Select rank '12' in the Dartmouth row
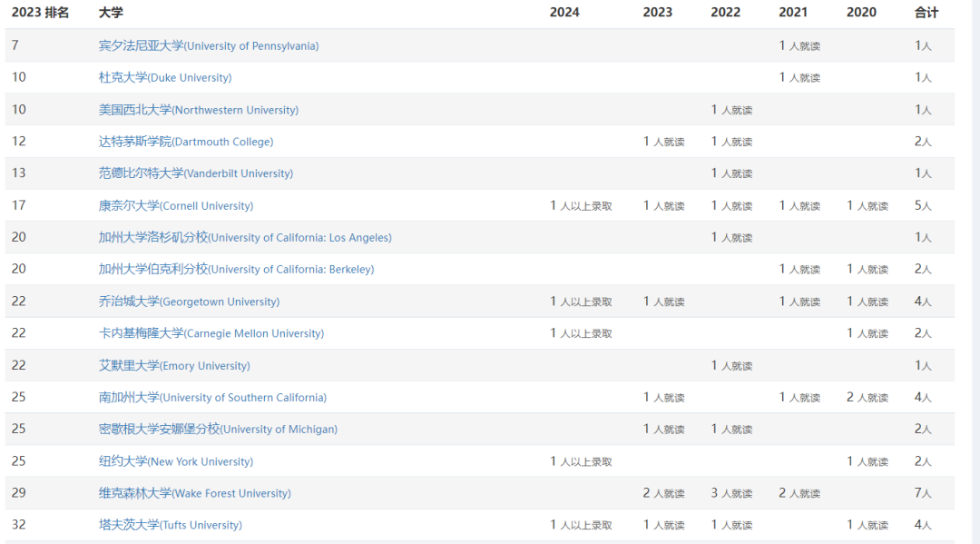 (x=19, y=142)
